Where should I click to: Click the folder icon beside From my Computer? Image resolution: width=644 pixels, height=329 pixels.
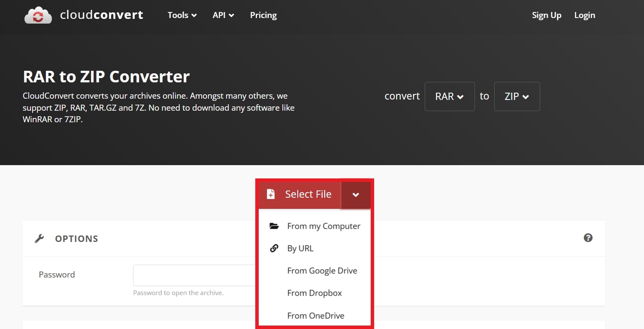[x=274, y=226]
